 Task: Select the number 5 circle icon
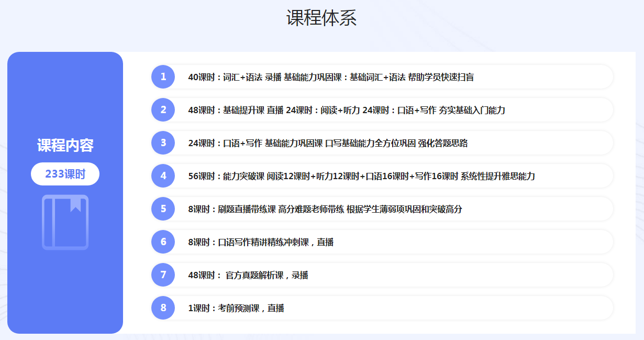(163, 209)
